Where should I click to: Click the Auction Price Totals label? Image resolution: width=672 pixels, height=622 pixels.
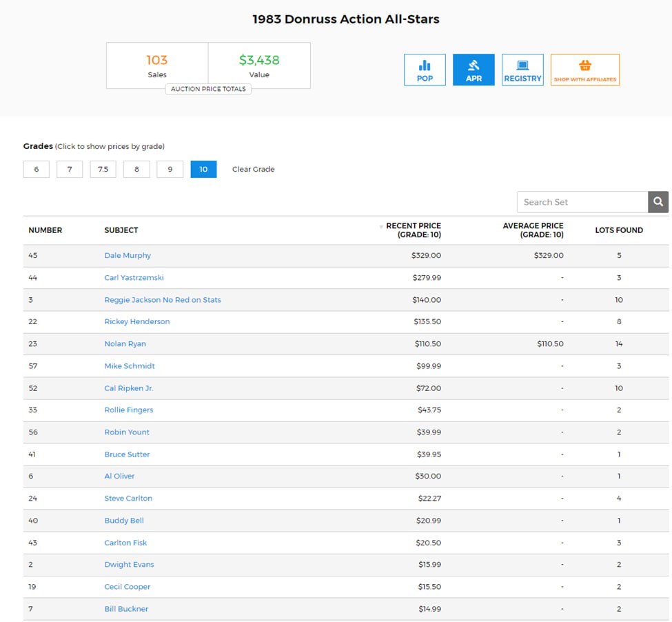pyautogui.click(x=208, y=89)
